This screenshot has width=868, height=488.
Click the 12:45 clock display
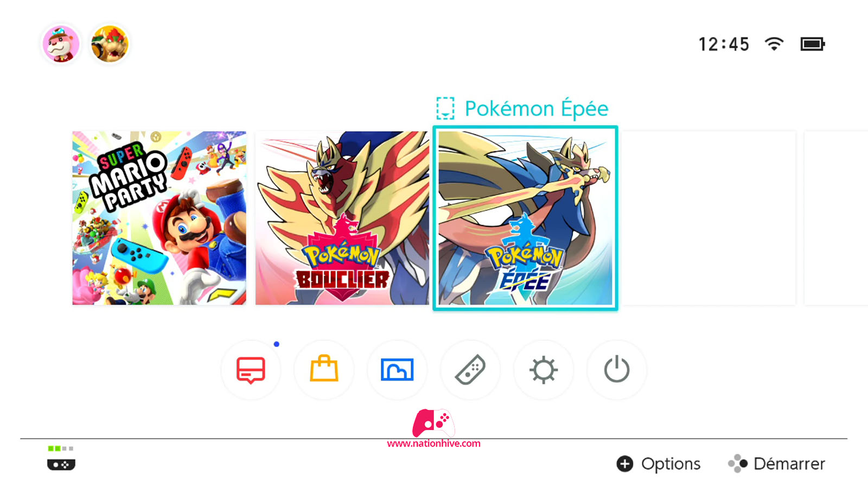724,44
